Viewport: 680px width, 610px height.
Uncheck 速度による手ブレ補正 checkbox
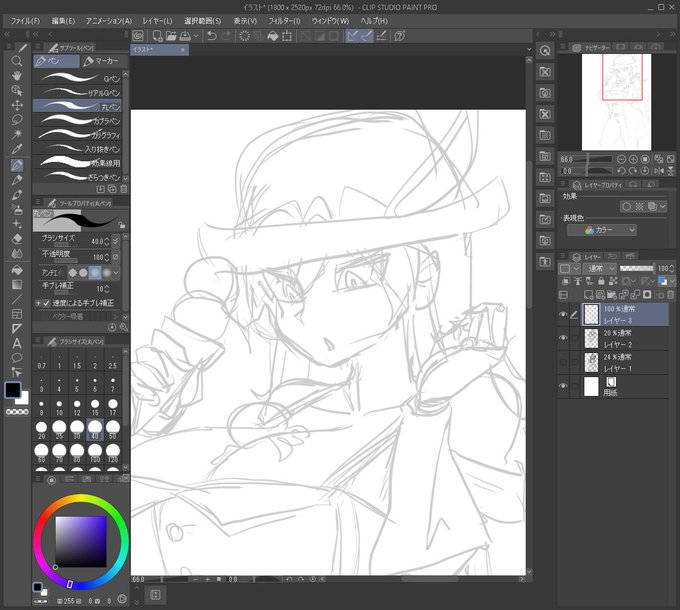click(46, 303)
